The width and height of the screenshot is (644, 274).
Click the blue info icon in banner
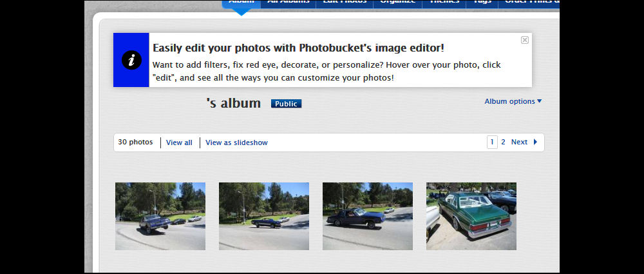(x=131, y=60)
